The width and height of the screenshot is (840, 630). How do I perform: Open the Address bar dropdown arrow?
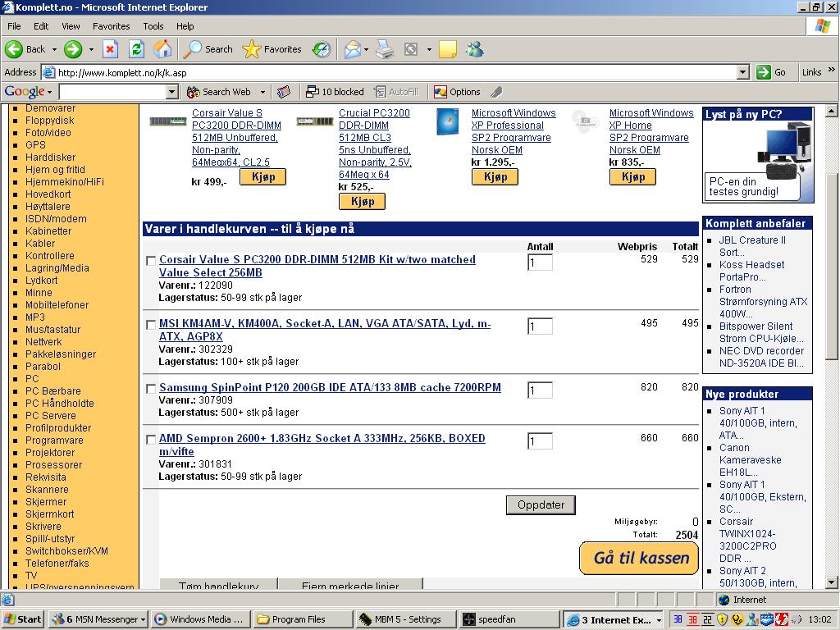coord(742,72)
